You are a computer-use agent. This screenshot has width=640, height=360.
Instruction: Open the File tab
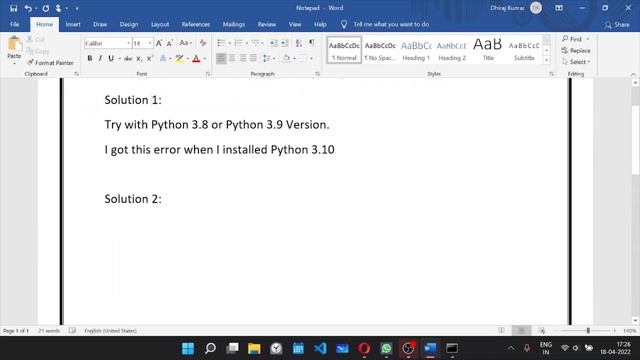point(15,24)
